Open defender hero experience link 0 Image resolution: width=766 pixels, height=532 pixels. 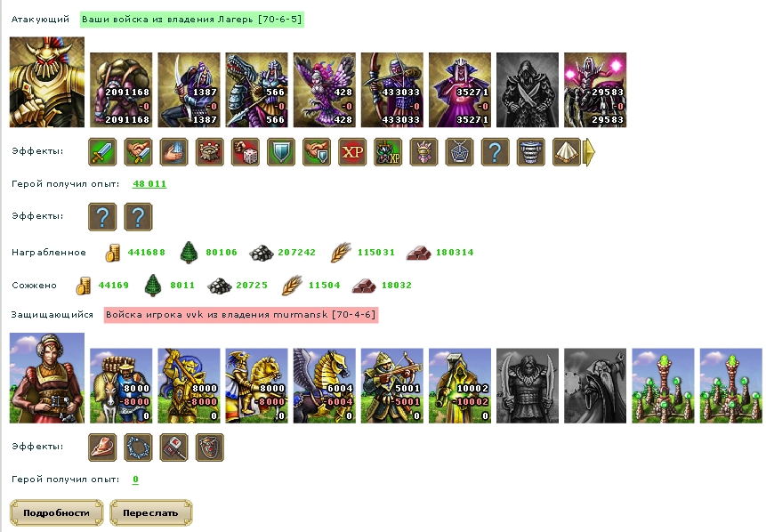click(x=135, y=480)
